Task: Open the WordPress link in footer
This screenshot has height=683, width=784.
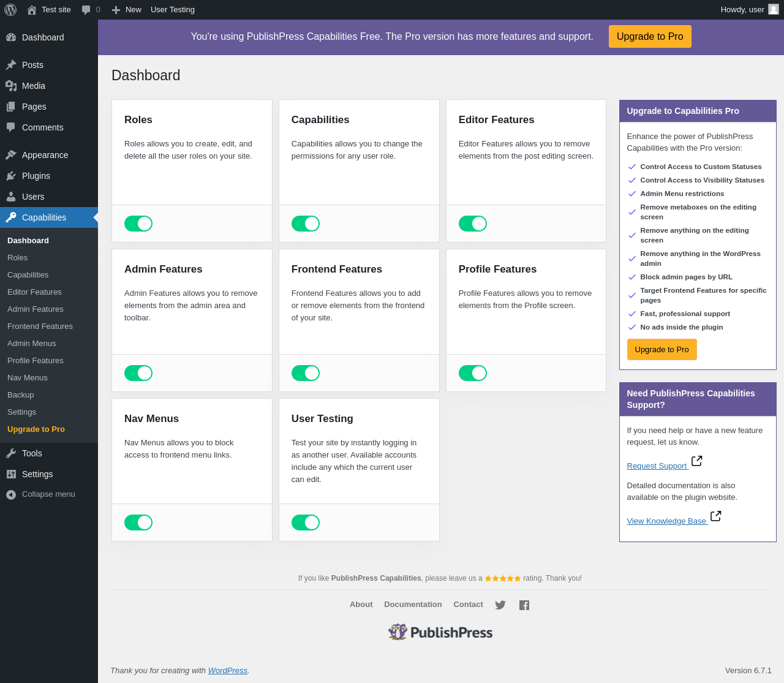Action: [227, 671]
